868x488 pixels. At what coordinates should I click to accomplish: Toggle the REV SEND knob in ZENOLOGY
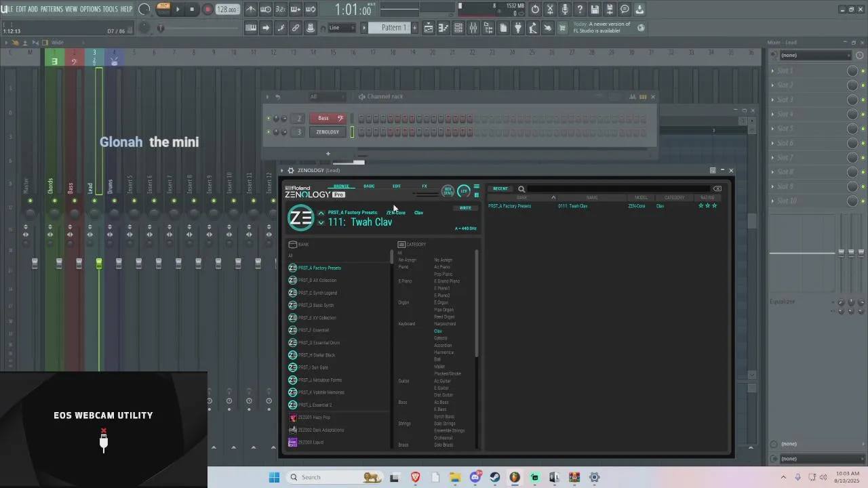click(x=448, y=191)
